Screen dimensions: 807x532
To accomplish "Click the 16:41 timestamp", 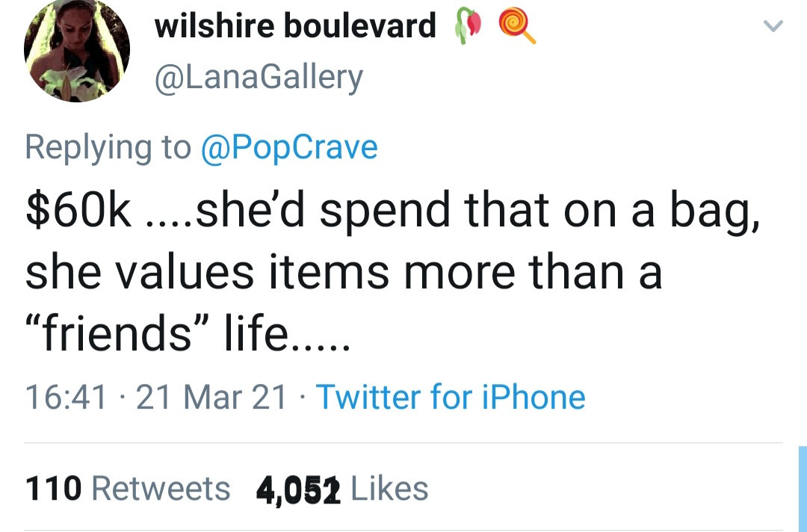I will (x=67, y=398).
